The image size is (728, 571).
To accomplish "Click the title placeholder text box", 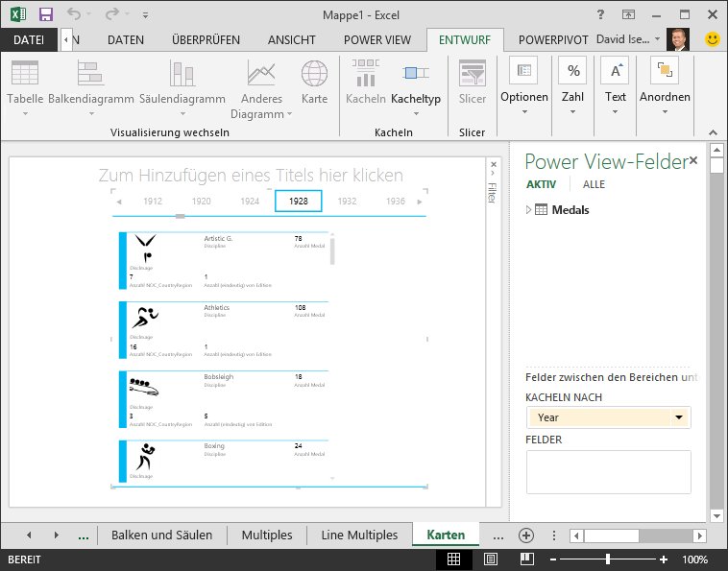I will click(x=251, y=176).
